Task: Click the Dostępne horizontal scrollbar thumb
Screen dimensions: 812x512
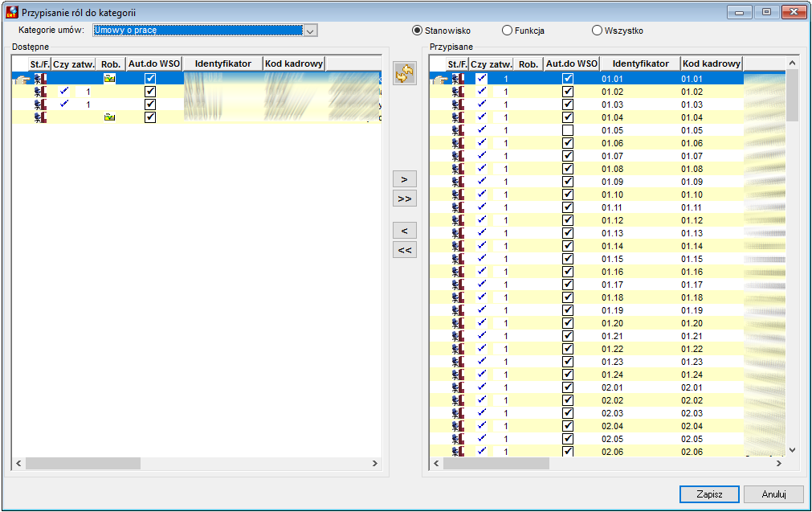Action: click(83, 463)
